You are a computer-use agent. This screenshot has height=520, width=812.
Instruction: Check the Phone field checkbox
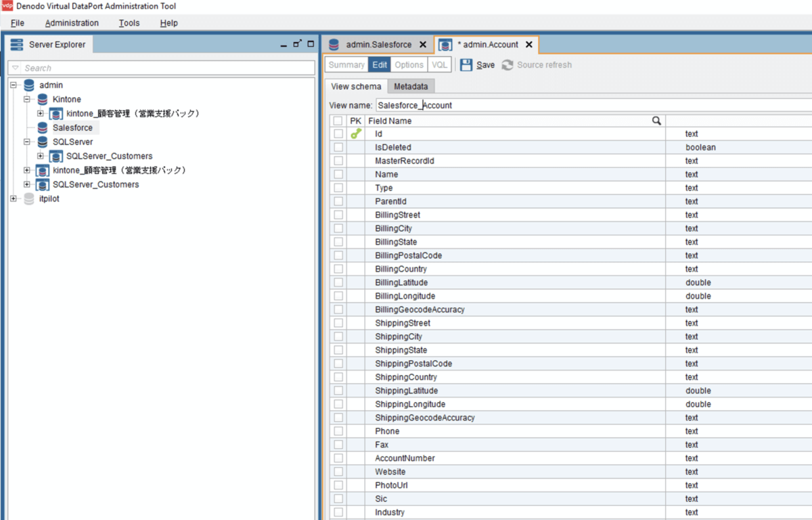pyautogui.click(x=338, y=431)
